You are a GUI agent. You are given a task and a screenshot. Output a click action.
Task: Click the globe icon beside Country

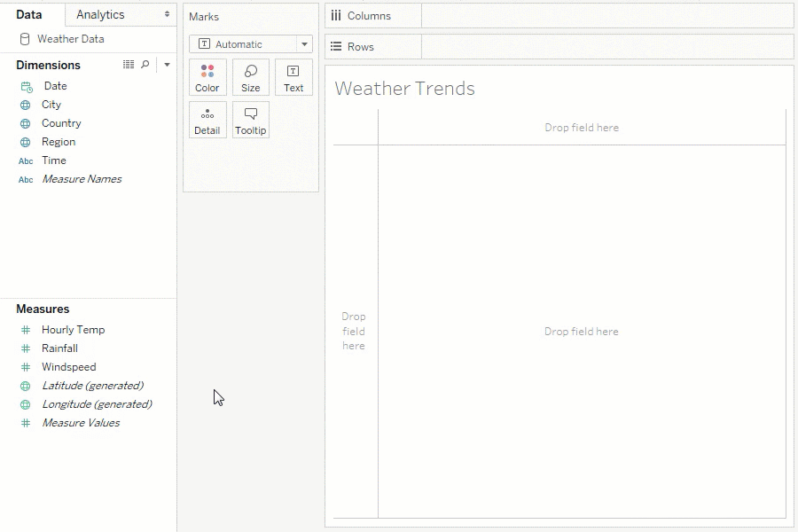27,123
